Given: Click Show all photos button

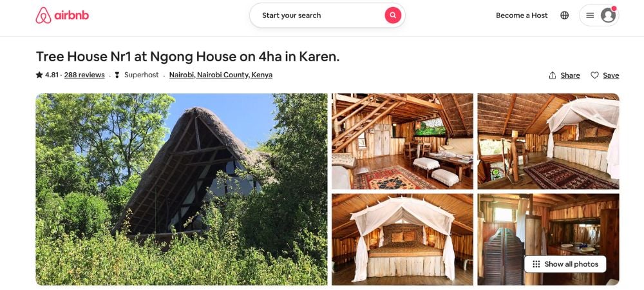Looking at the screenshot, I should coord(565,264).
